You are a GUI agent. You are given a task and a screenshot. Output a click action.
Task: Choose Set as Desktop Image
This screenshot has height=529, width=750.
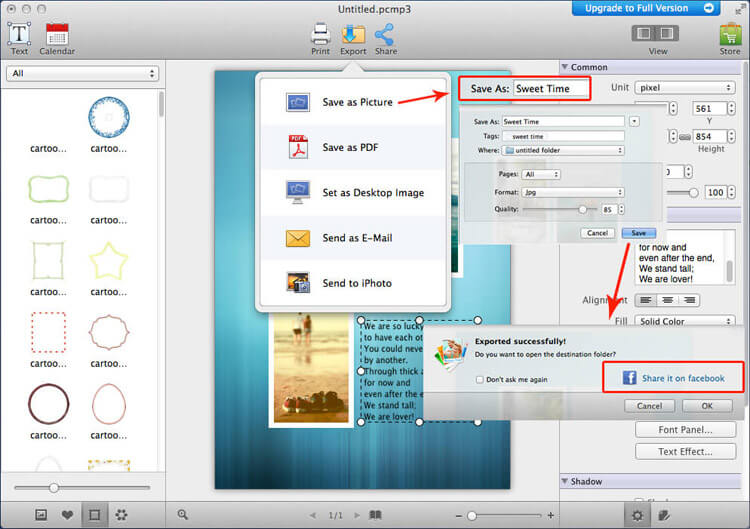[x=353, y=192]
